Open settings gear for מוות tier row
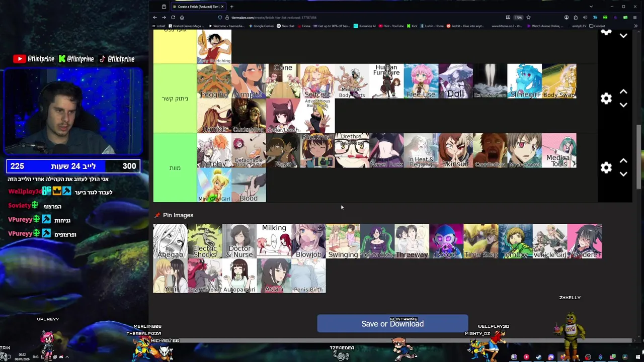The width and height of the screenshot is (644, 362). [x=606, y=167]
